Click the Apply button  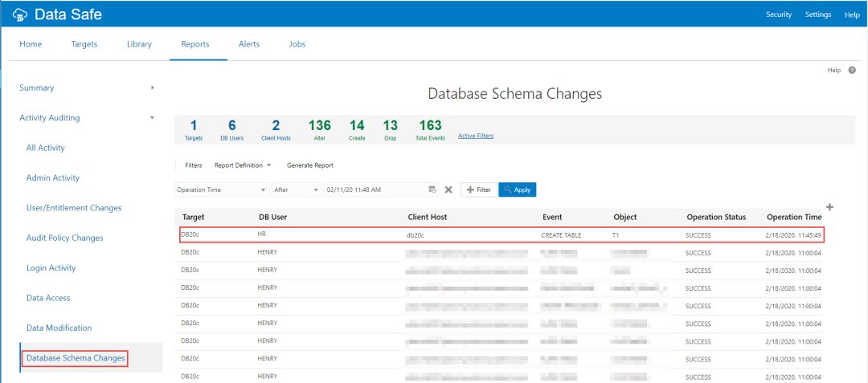[x=517, y=189]
